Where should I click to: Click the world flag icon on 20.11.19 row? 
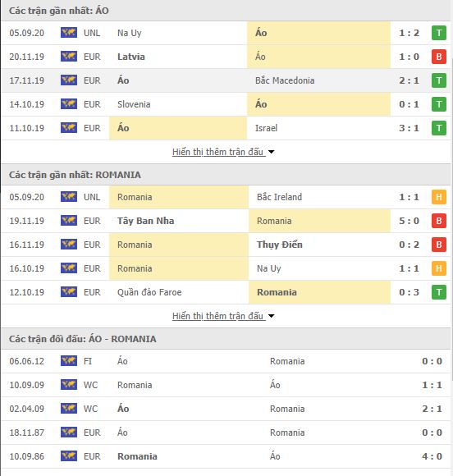69,57
